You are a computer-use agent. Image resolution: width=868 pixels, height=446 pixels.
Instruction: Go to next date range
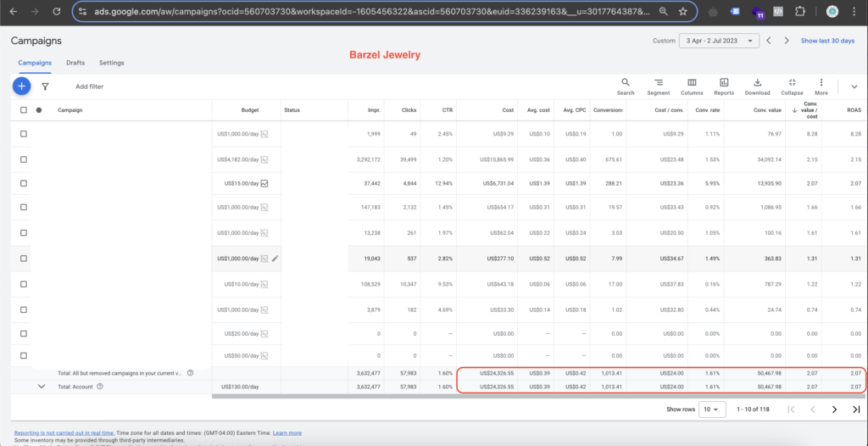pos(786,41)
